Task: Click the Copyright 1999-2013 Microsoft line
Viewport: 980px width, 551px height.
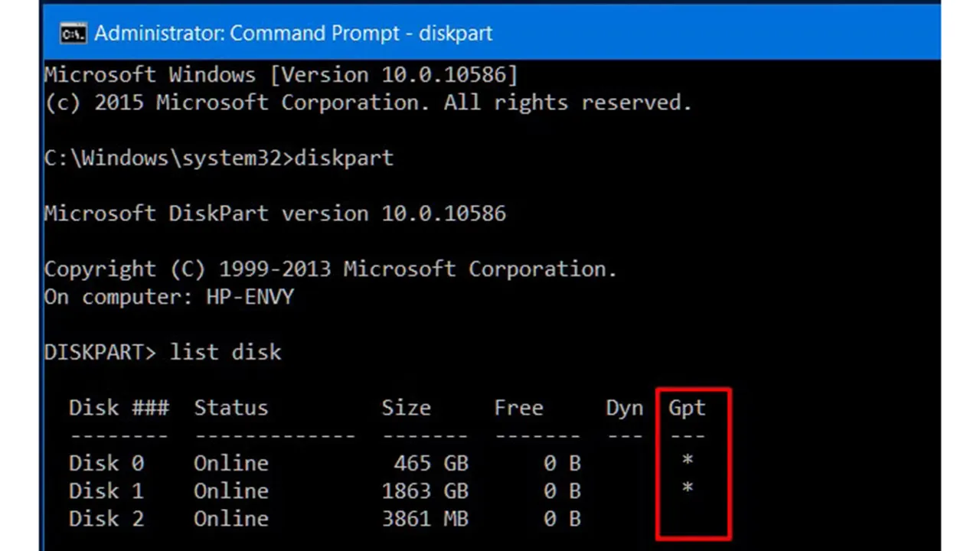Action: pyautogui.click(x=330, y=269)
